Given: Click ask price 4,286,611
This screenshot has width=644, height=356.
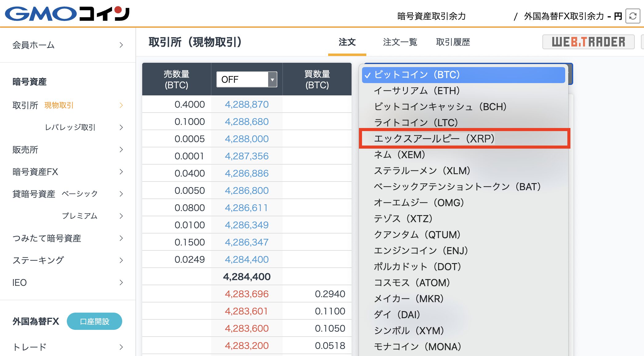Looking at the screenshot, I should click(247, 208).
